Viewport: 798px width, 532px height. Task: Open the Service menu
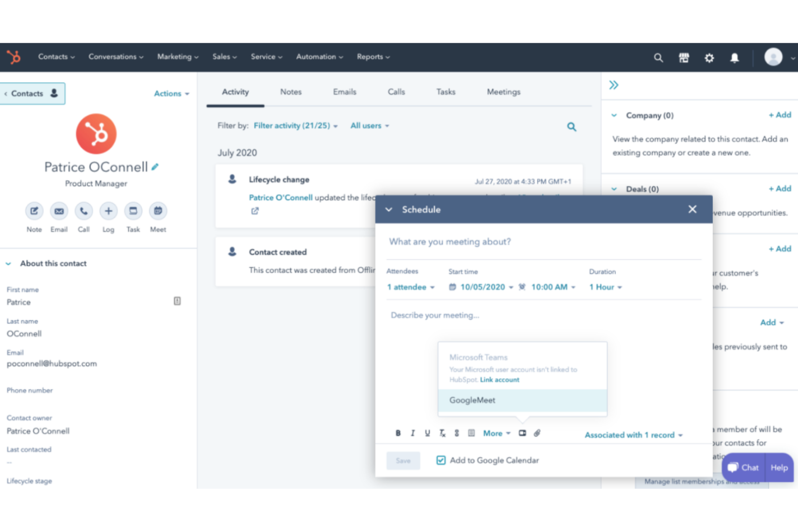[266, 57]
